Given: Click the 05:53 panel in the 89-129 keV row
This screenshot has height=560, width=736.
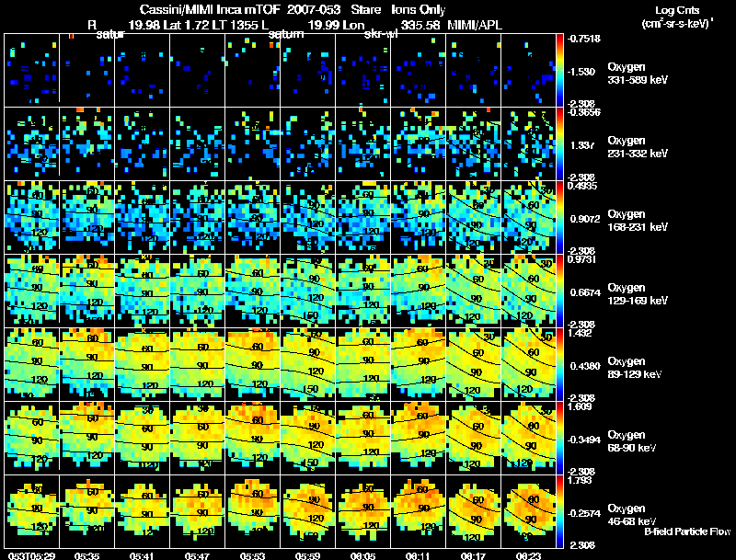Looking at the screenshot, I should point(252,364).
